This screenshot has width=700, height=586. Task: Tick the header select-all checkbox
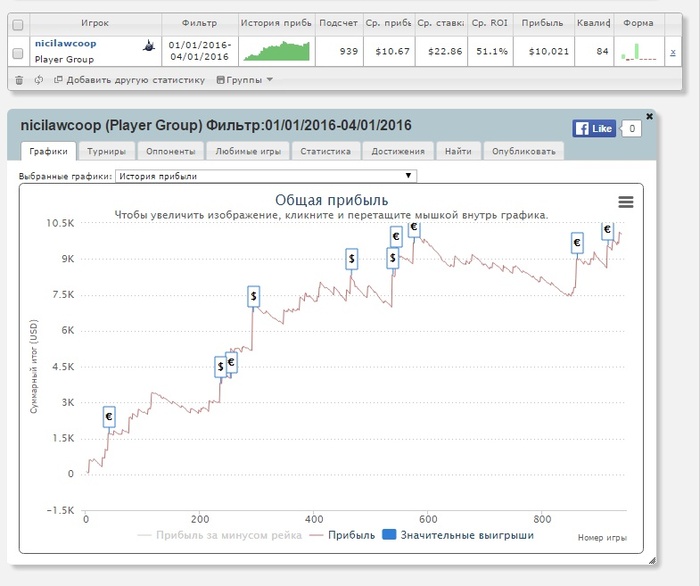pyautogui.click(x=18, y=25)
